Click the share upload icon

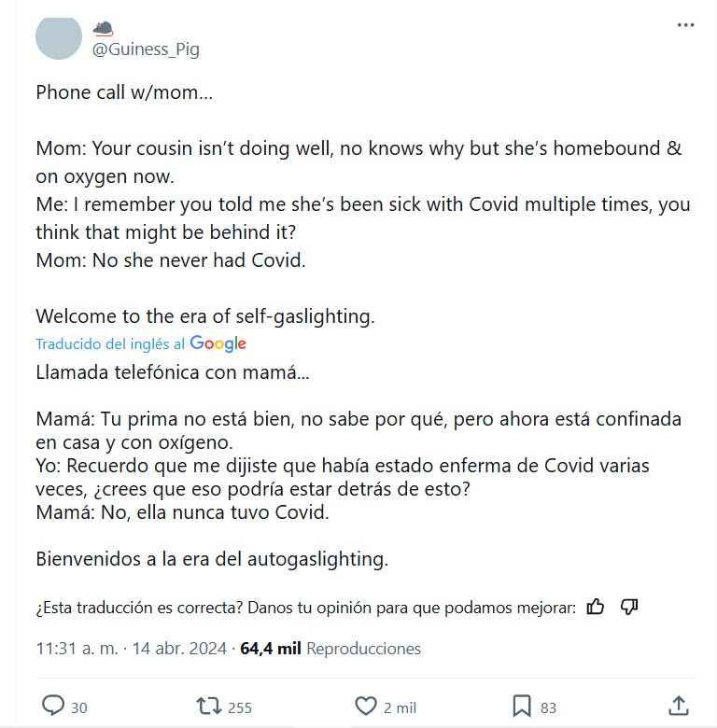point(680,706)
